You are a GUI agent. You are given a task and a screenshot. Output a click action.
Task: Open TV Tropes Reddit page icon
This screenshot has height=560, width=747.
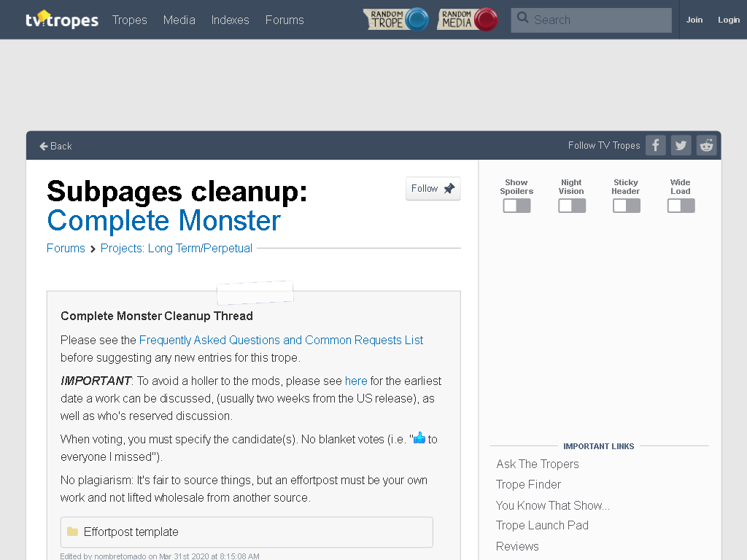click(706, 145)
